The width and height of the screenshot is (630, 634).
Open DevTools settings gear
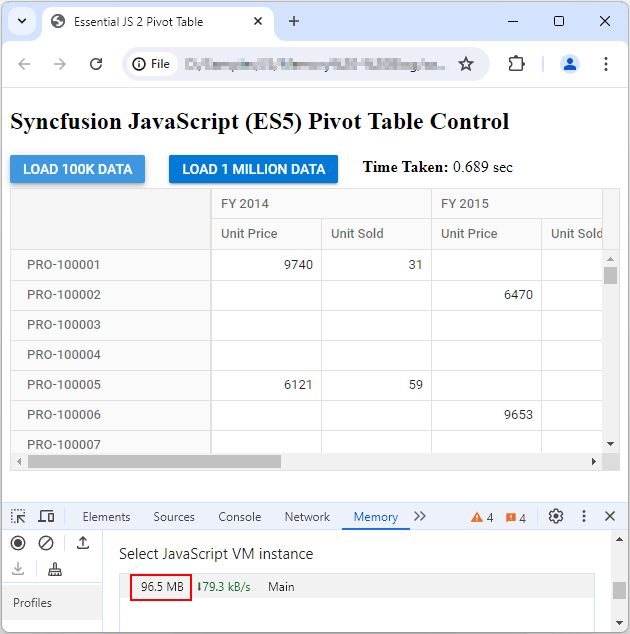(x=556, y=516)
